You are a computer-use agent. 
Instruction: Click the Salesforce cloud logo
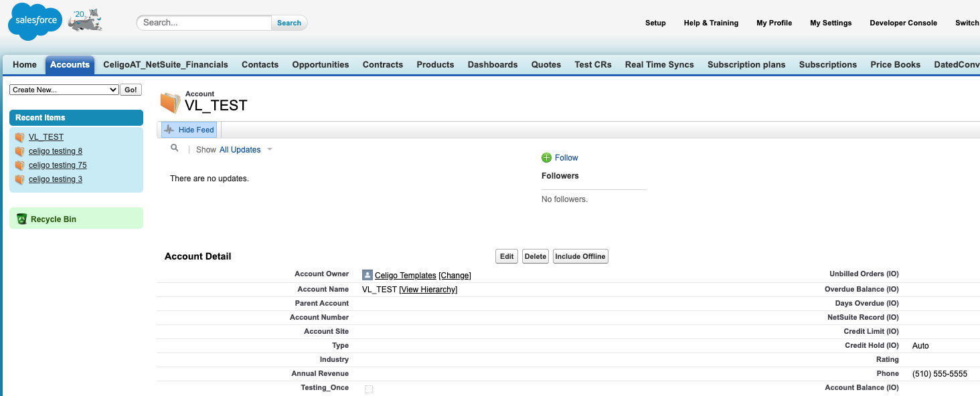pyautogui.click(x=35, y=21)
